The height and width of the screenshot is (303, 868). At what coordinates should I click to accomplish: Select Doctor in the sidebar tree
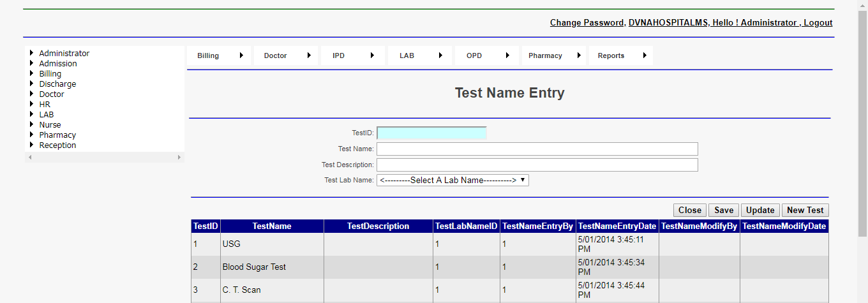tap(52, 94)
